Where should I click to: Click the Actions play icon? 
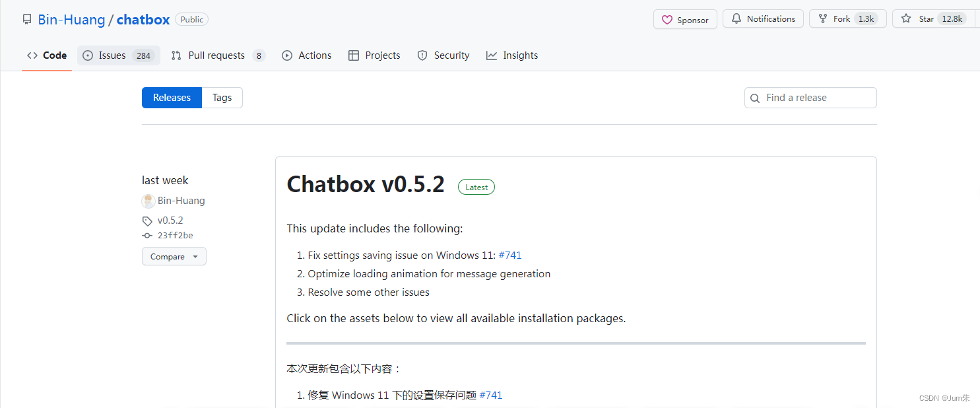(x=287, y=55)
